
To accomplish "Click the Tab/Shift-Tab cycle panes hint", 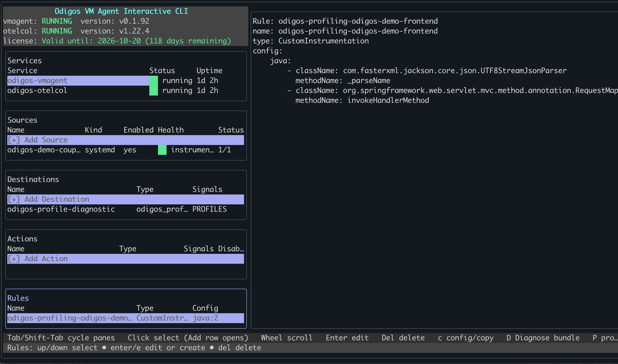I will pos(61,338).
